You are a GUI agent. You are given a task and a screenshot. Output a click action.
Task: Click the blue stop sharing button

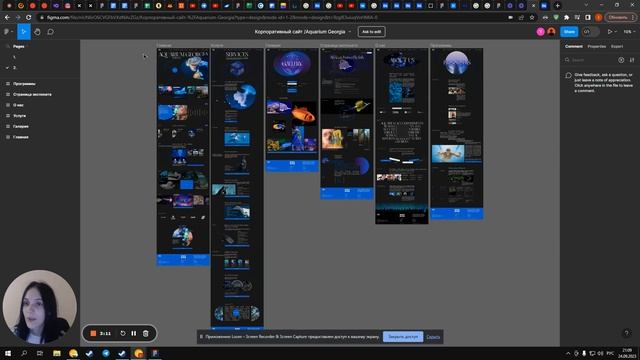coord(403,337)
